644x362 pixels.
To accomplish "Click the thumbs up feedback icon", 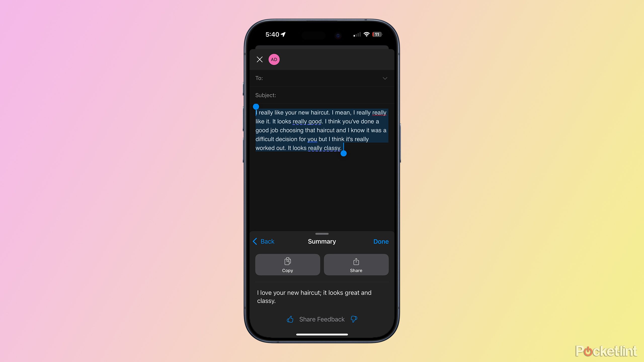I will 290,319.
